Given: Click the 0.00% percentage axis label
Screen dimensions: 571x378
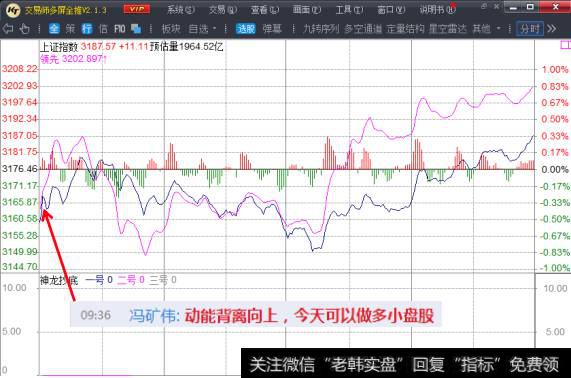Looking at the screenshot, I should pos(555,170).
